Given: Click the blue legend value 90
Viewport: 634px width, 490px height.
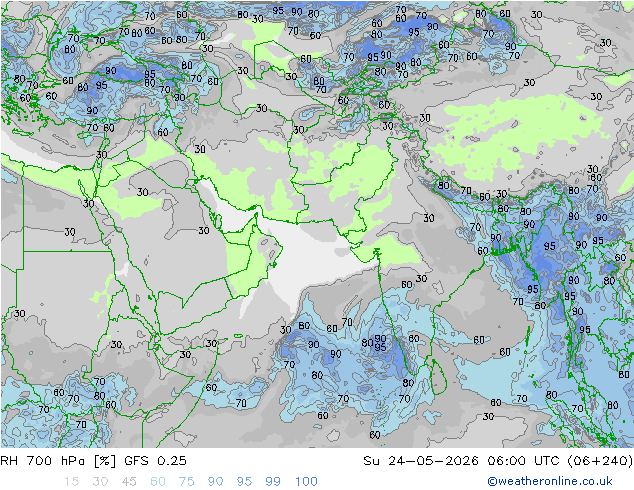Looking at the screenshot, I should (216, 481).
